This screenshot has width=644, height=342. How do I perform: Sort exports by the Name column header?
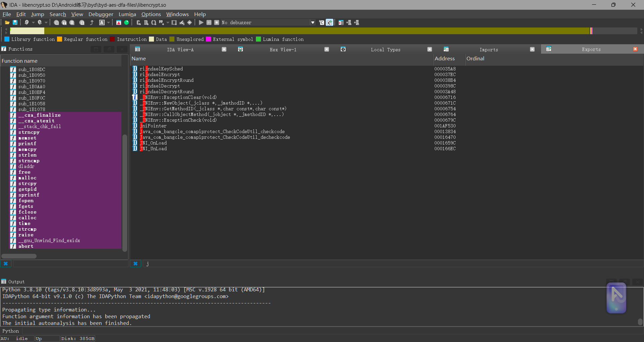click(x=282, y=58)
